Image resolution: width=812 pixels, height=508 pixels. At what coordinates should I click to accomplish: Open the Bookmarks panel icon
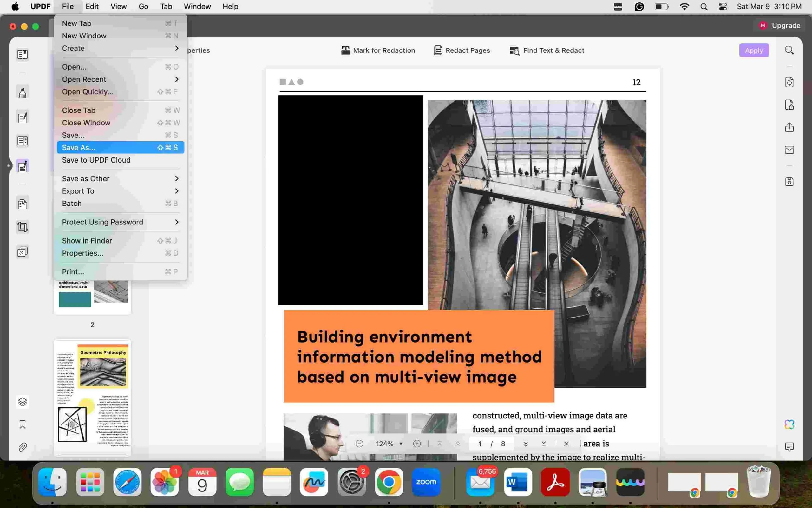click(23, 424)
